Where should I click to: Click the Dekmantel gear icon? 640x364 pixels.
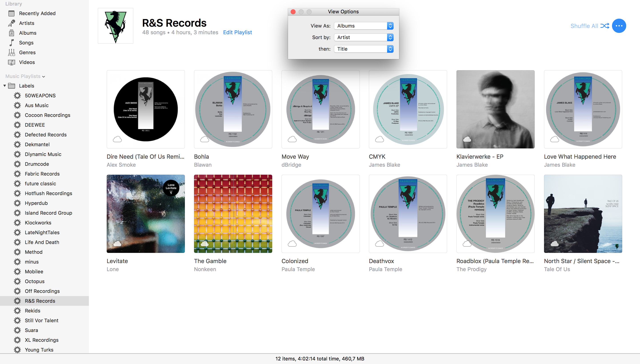coord(17,144)
